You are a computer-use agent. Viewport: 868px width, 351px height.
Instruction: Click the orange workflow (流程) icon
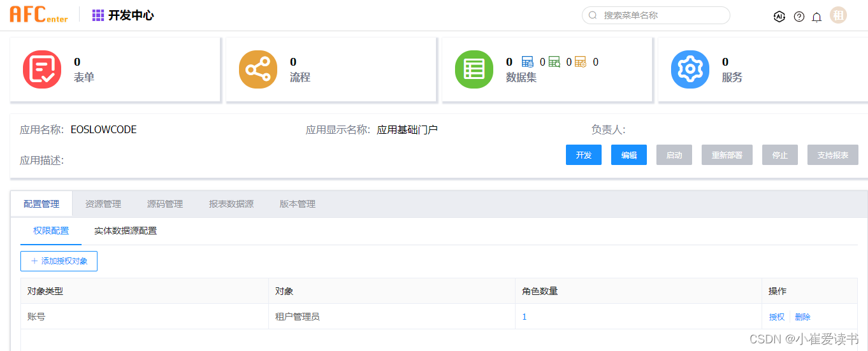[258, 69]
